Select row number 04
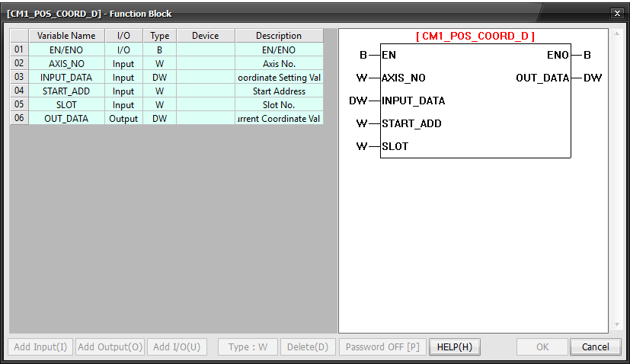The height and width of the screenshot is (364, 630). pos(19,91)
